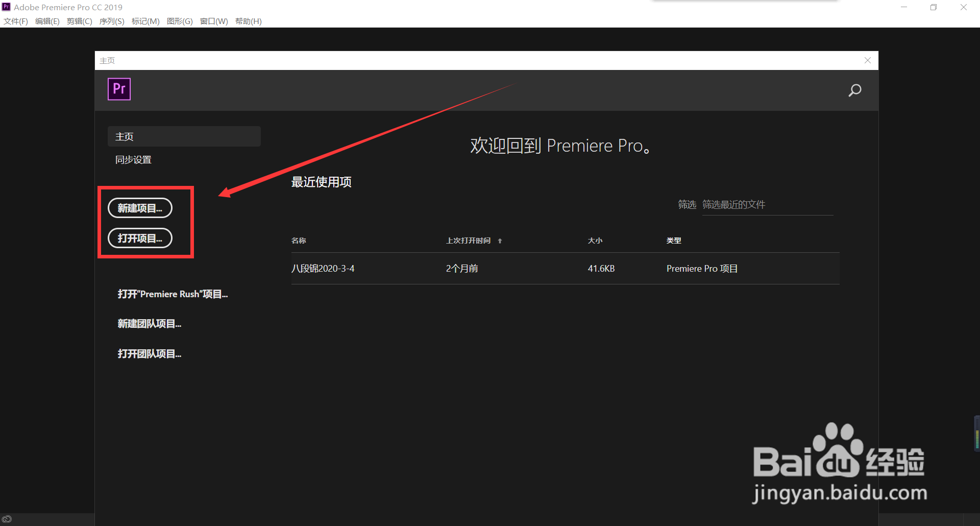Click the 2个月前 cell

[x=462, y=269]
